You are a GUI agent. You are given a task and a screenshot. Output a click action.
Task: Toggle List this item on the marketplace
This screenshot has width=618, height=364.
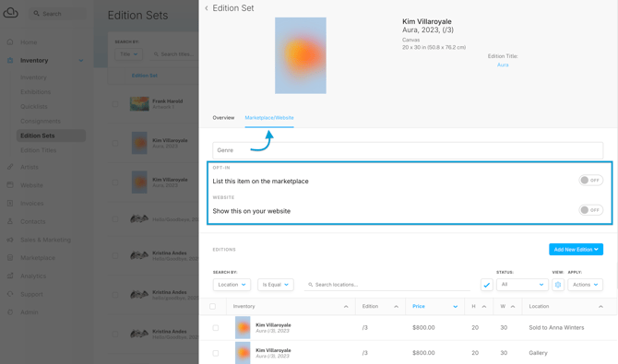coord(590,180)
